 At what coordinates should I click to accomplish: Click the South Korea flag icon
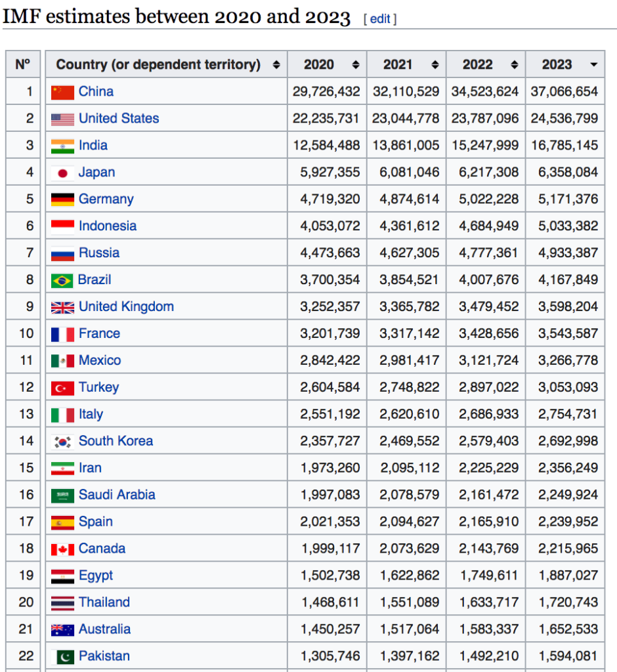click(62, 442)
